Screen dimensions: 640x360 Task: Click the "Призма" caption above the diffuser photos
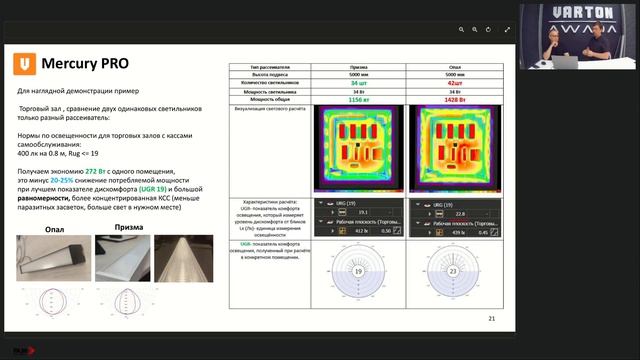point(129,227)
